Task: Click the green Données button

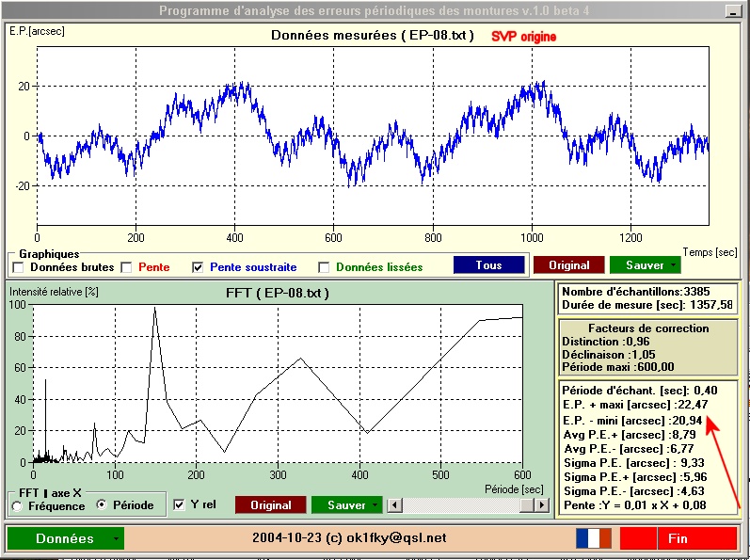Action: tap(65, 538)
